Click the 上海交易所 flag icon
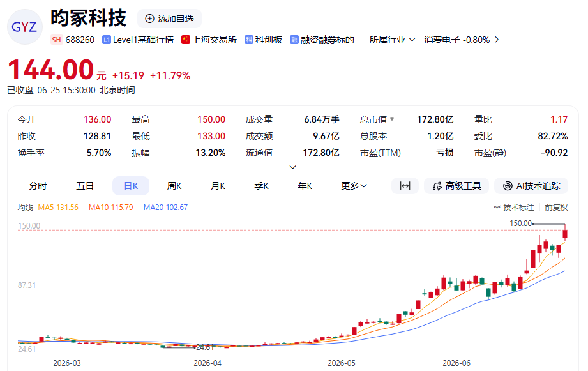This screenshot has height=371, width=588. pos(186,40)
